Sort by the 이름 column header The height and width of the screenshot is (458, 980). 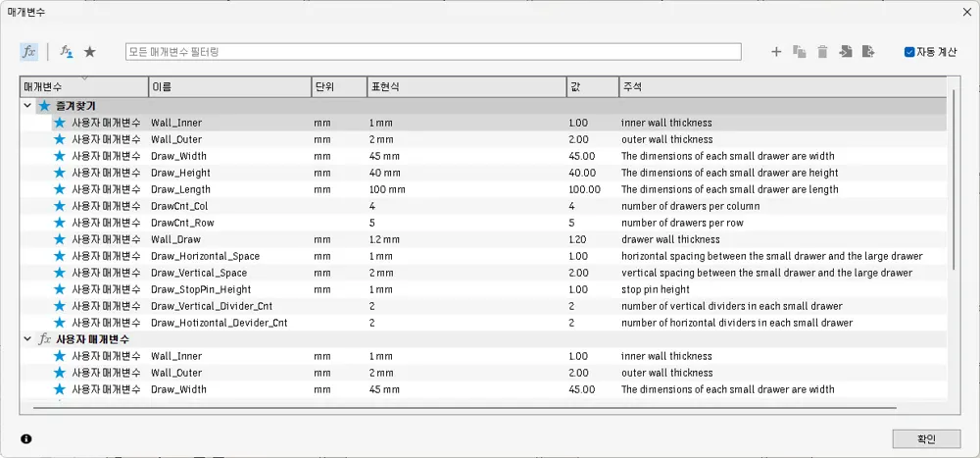coord(230,86)
